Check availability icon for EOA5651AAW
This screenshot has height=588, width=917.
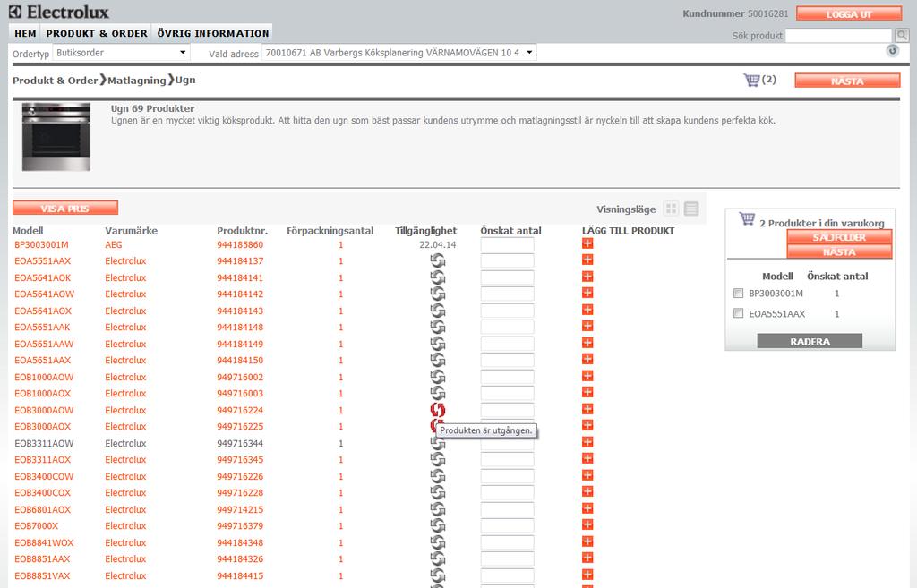(x=437, y=344)
